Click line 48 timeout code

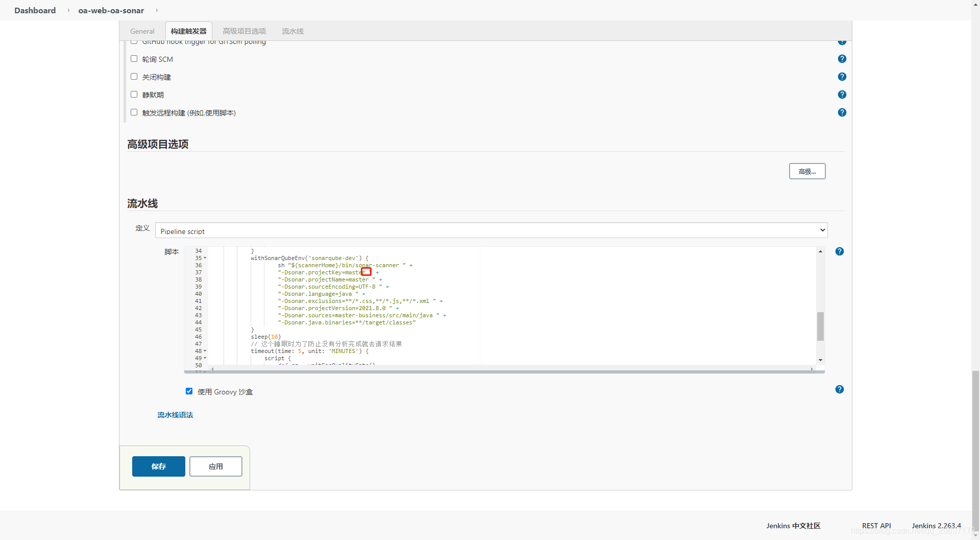[x=309, y=351]
